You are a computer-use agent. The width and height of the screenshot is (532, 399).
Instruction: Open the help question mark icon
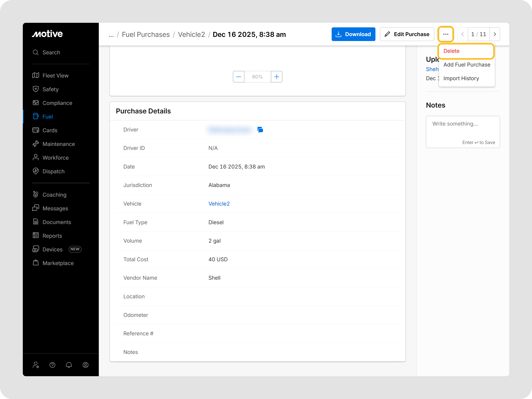(52, 365)
